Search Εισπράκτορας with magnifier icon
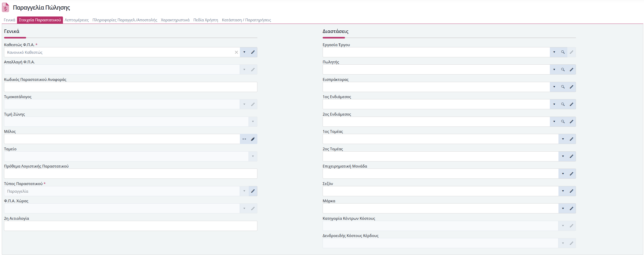 563,87
